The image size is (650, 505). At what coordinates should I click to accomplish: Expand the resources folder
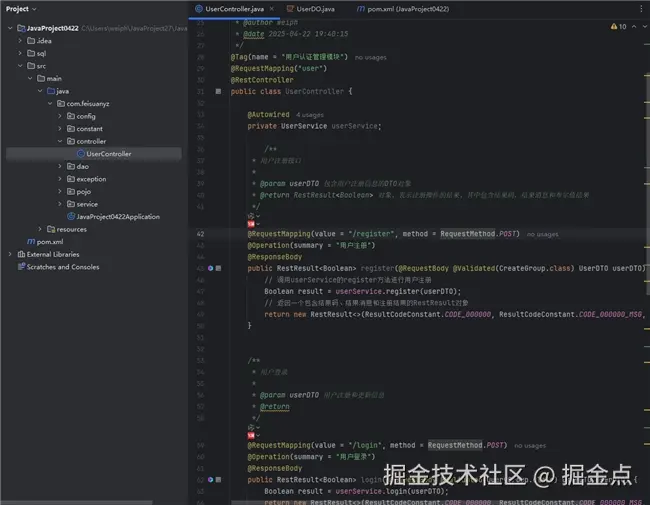coord(40,229)
